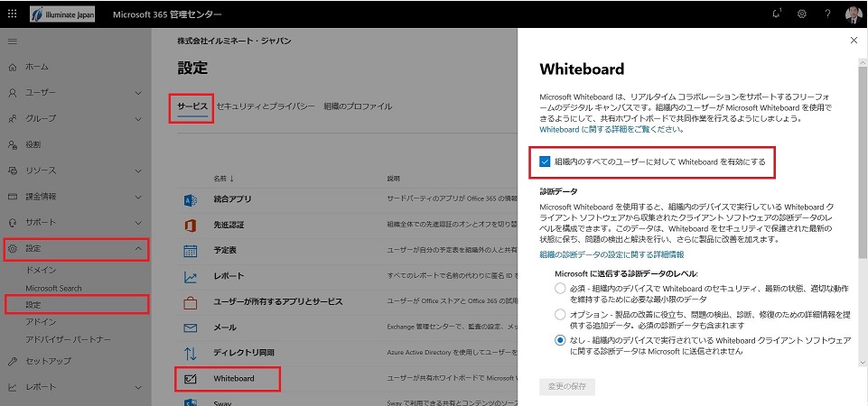Click 変更の保存 button
868x406 pixels.
tap(567, 386)
